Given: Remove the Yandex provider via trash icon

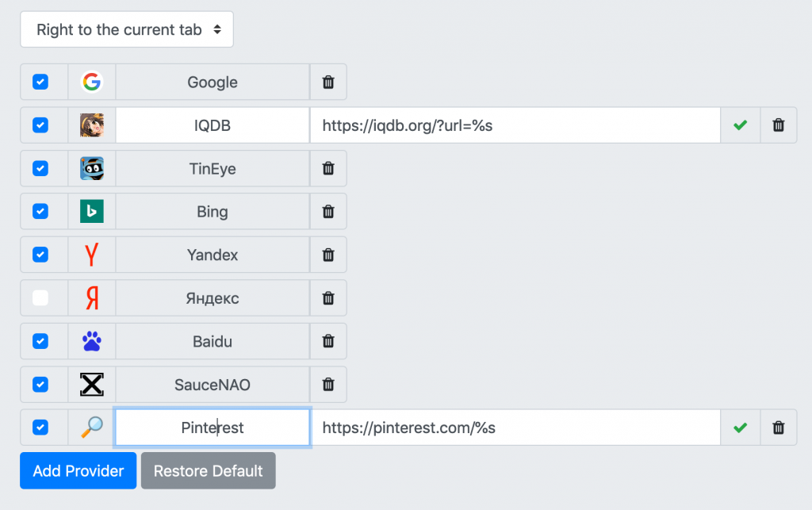Looking at the screenshot, I should click(x=328, y=255).
